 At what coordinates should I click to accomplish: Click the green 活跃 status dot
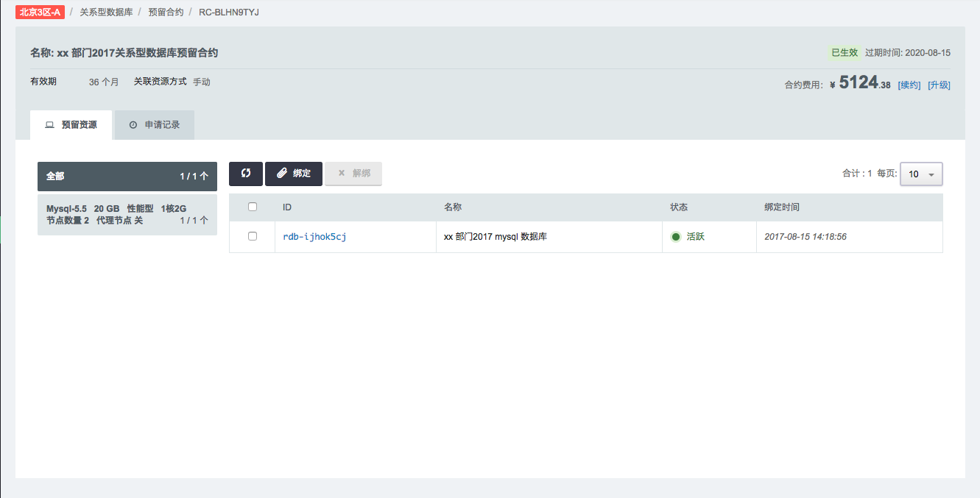(x=676, y=237)
